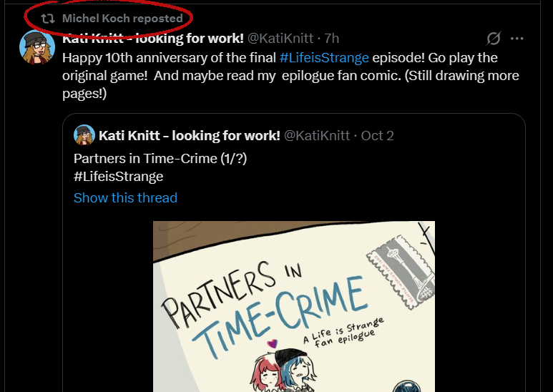Click the quoted tweet's bold author name

coord(190,135)
